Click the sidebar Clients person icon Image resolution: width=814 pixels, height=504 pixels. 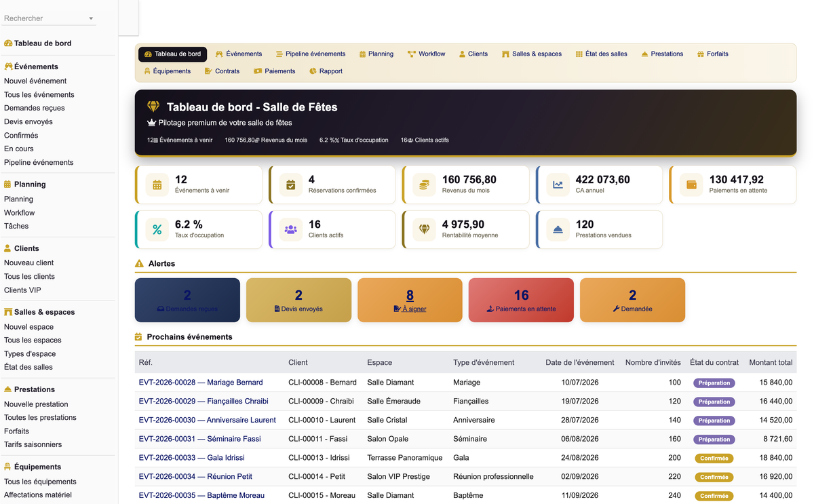7,248
